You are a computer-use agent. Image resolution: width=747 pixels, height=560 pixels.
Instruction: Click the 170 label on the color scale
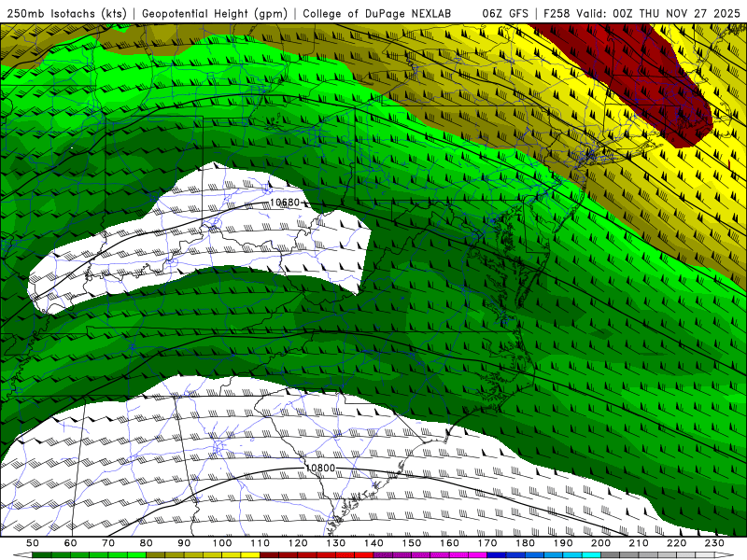coord(486,543)
